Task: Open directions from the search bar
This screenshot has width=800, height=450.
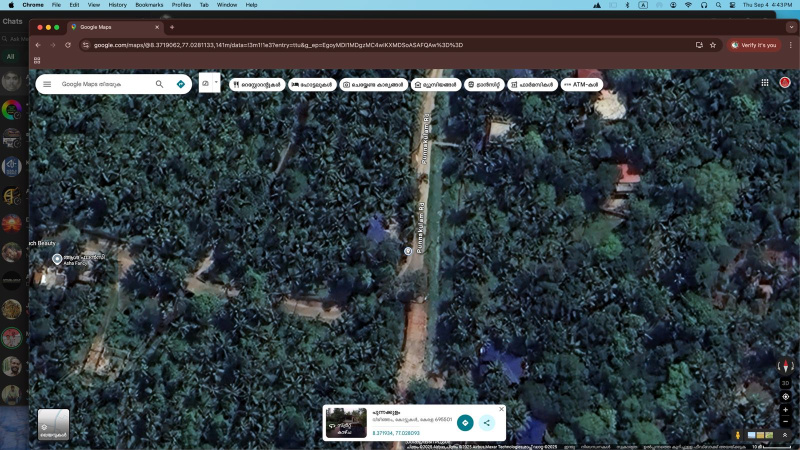Action: click(181, 84)
